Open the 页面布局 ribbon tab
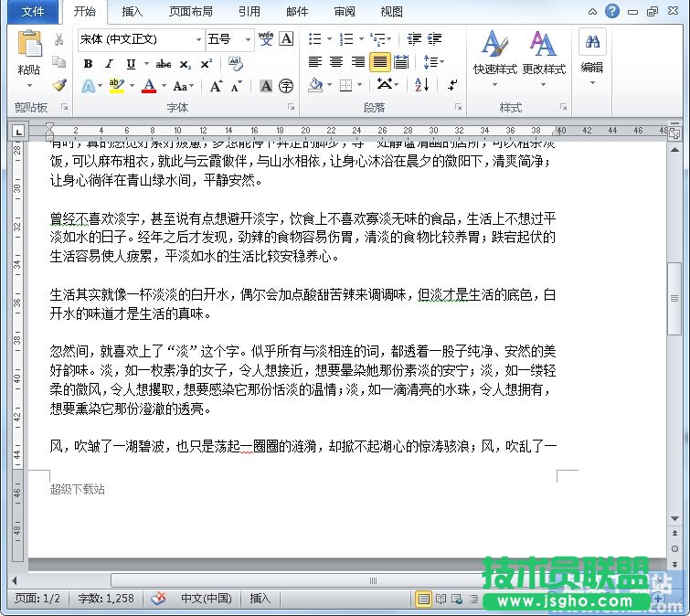690x616 pixels. 191,12
